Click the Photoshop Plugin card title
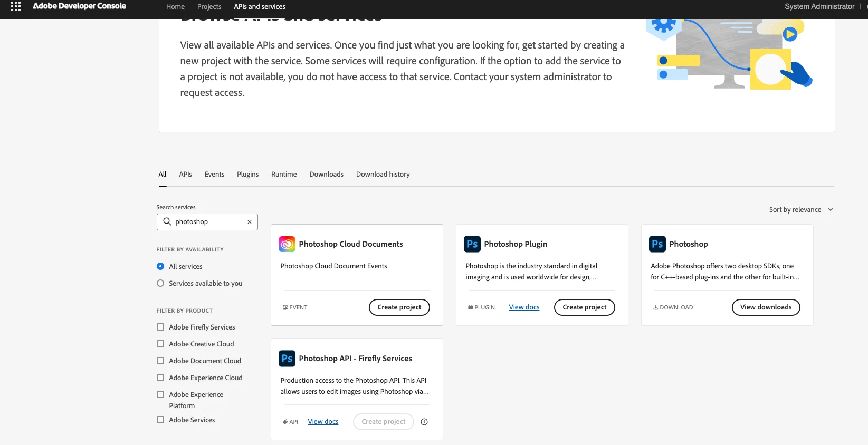 click(x=516, y=244)
